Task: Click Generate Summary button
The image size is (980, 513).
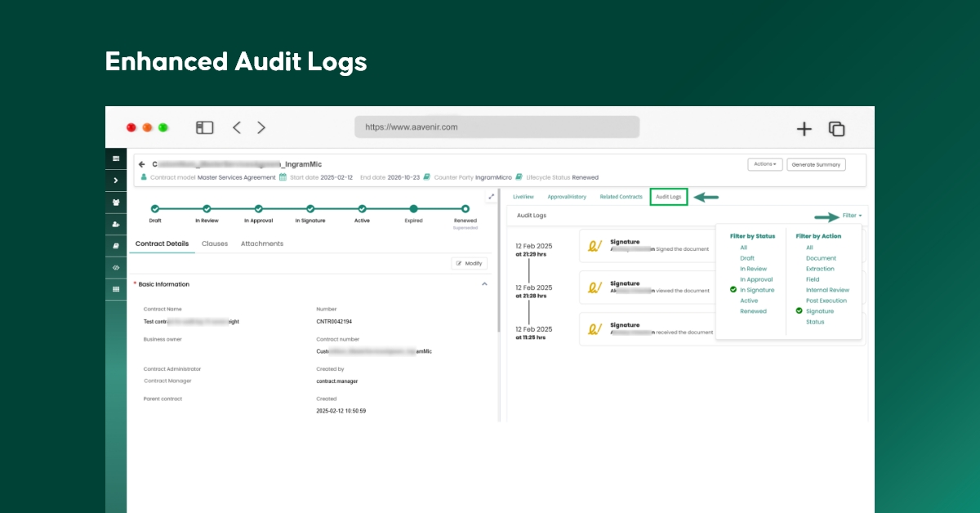Action: 816,164
